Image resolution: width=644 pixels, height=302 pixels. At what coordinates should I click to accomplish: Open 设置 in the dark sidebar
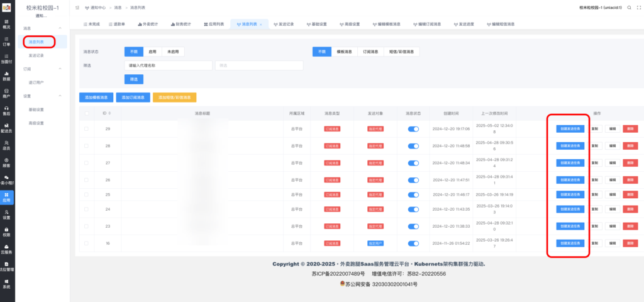tap(6, 215)
